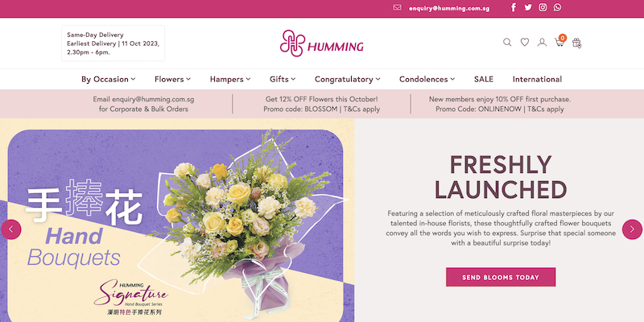This screenshot has height=322, width=644.
Task: Expand the Hampers menu dropdown
Action: coord(230,79)
